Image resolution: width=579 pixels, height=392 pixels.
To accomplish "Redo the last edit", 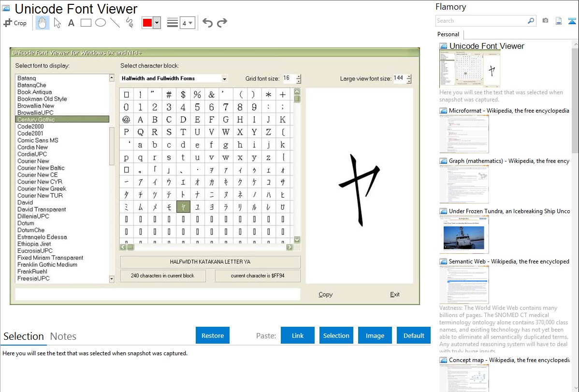I will (x=222, y=23).
